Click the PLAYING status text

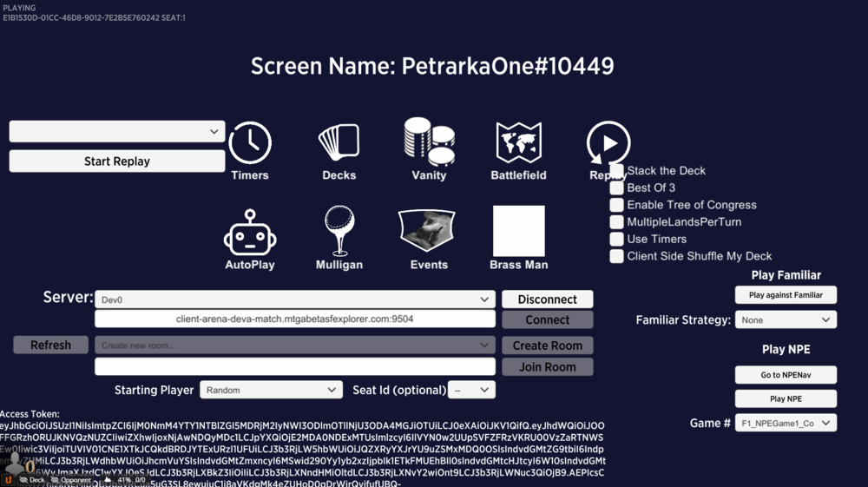point(19,8)
